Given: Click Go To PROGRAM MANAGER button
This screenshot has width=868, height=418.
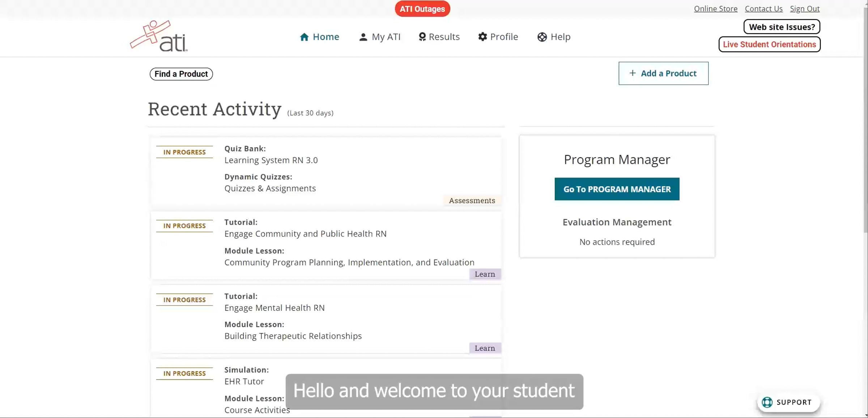Looking at the screenshot, I should click(617, 189).
